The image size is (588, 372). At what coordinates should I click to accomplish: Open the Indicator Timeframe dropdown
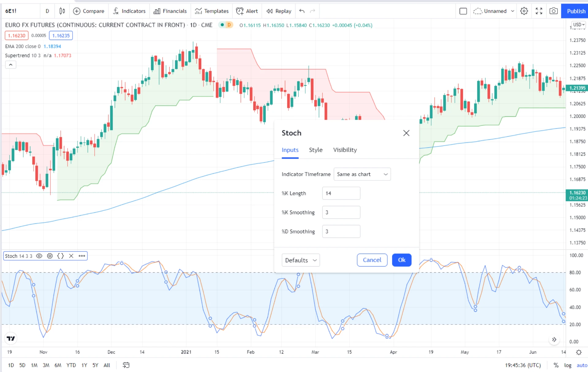coord(362,174)
